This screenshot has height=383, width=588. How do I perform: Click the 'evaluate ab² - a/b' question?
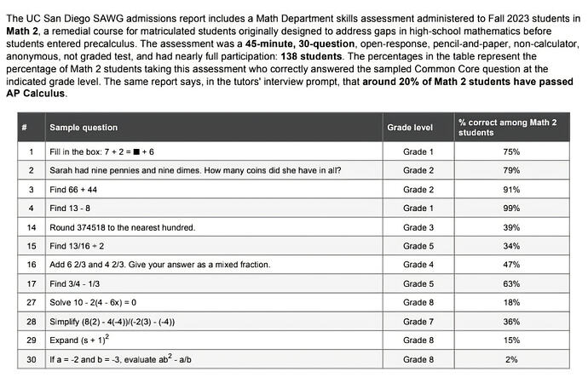pos(214,359)
